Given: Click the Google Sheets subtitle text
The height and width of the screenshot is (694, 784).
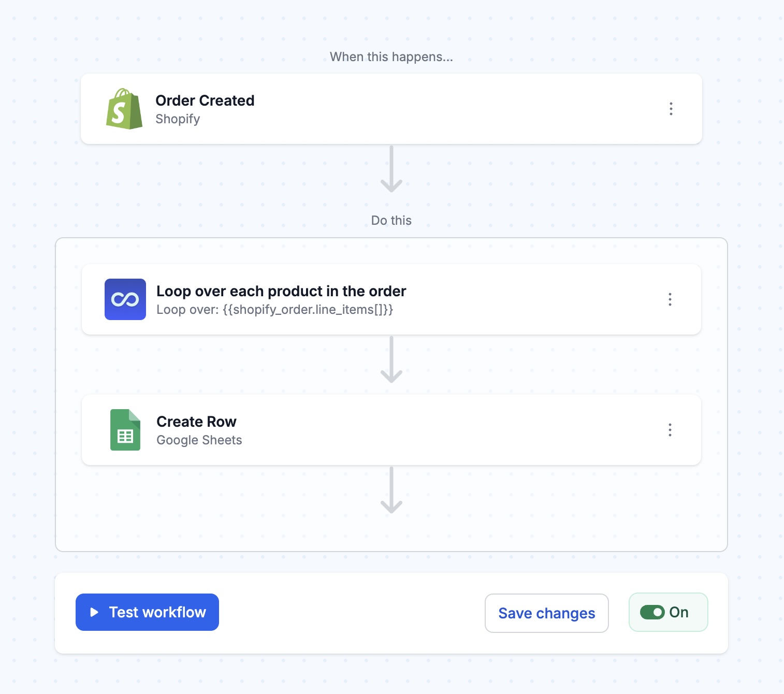Looking at the screenshot, I should coord(199,440).
